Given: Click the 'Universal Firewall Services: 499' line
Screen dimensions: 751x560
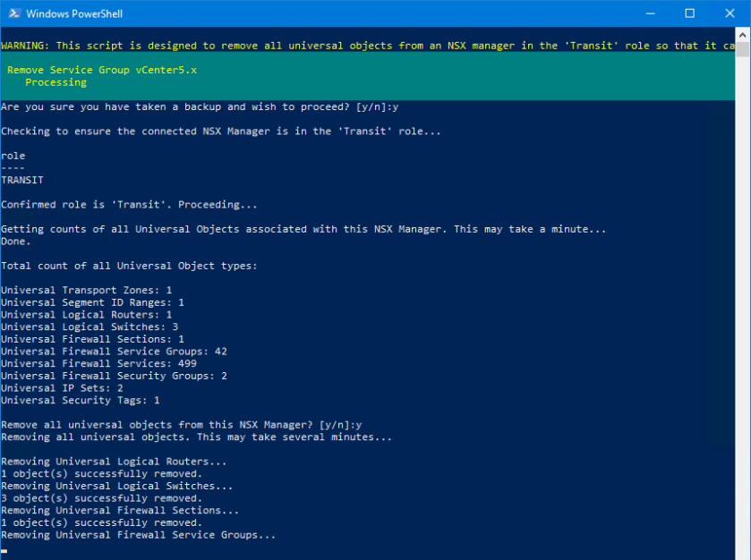Looking at the screenshot, I should (x=98, y=364).
